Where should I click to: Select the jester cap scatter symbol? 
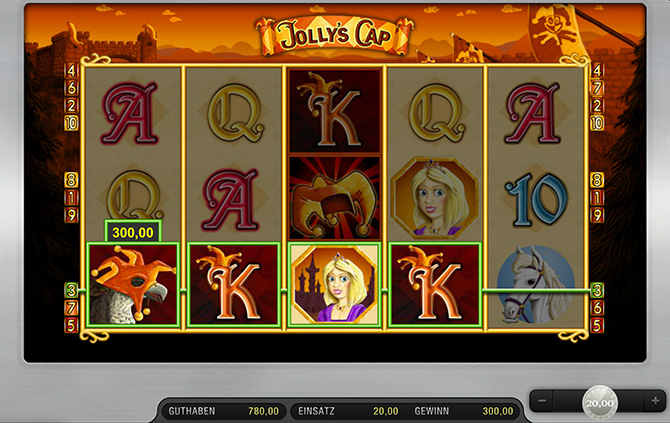click(x=335, y=197)
